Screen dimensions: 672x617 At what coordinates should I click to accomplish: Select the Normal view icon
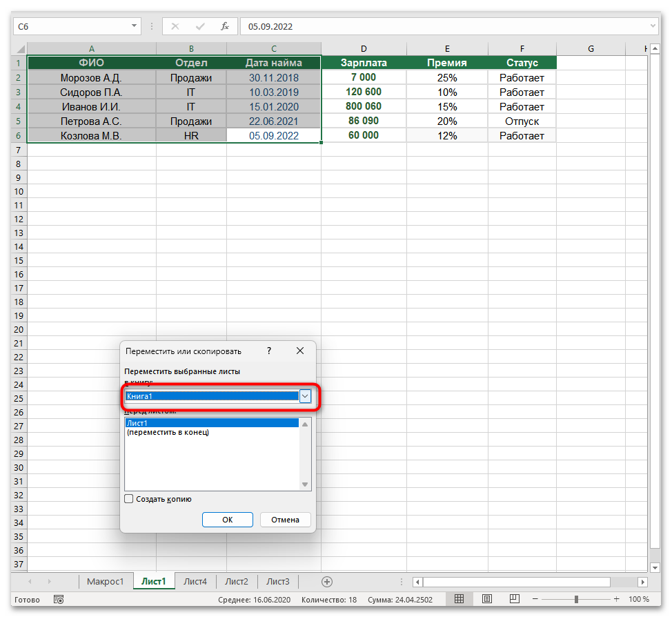pyautogui.click(x=459, y=598)
